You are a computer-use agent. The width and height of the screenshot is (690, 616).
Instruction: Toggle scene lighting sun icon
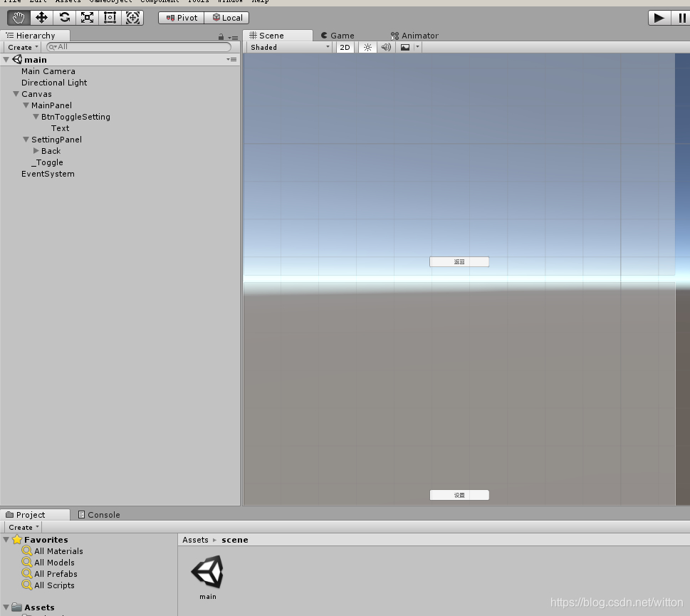click(367, 47)
